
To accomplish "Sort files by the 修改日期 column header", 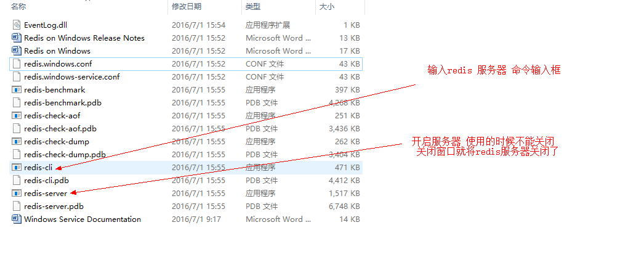I will pyautogui.click(x=187, y=6).
